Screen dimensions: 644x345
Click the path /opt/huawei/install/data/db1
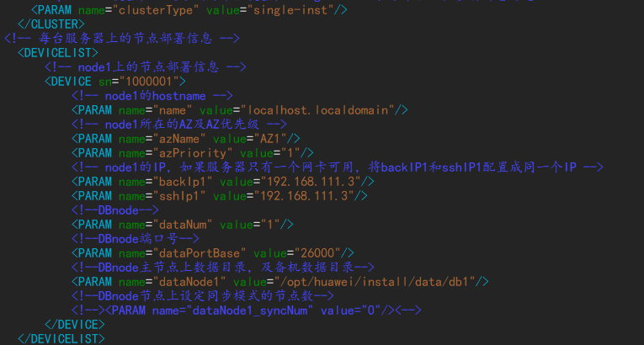[375, 281]
